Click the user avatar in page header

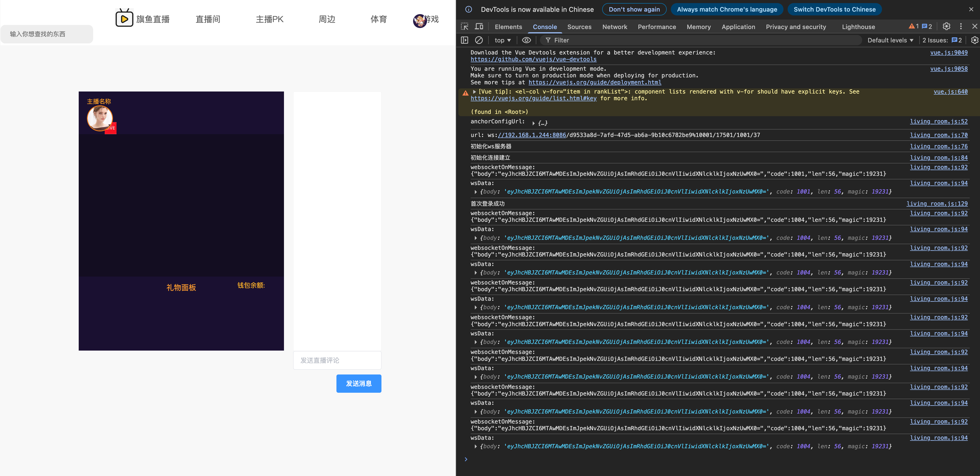tap(420, 21)
